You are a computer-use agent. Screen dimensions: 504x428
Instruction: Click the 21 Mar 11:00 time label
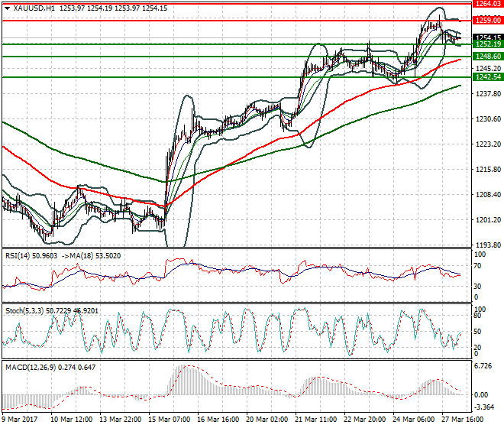click(316, 420)
